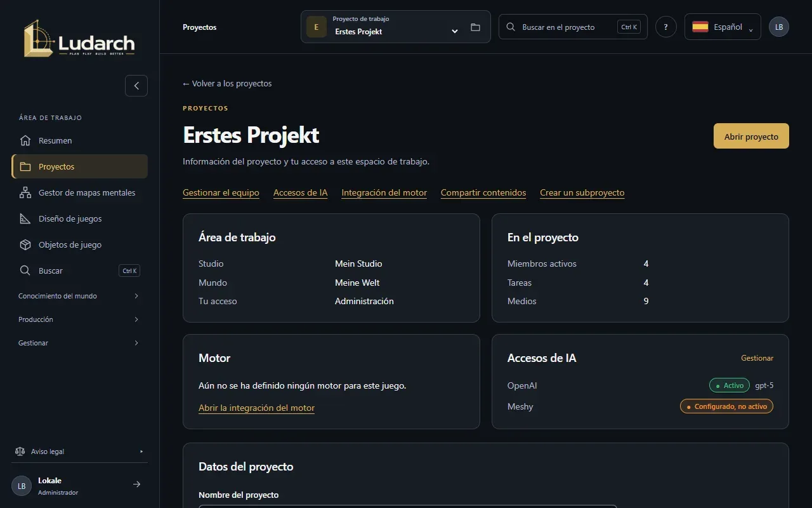Click the Buscar en el proyecto search field
This screenshot has width=812, height=508.
(x=573, y=27)
